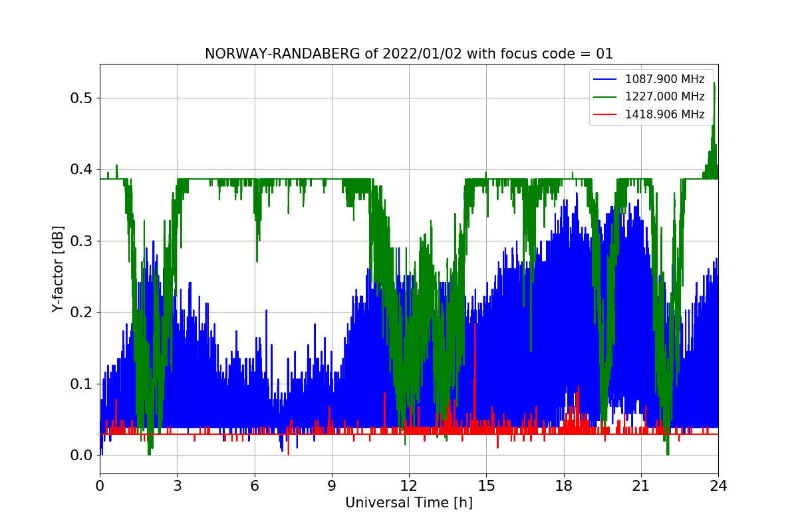Select the 1227.000 MHz legend label
The image size is (798, 532).
[665, 96]
